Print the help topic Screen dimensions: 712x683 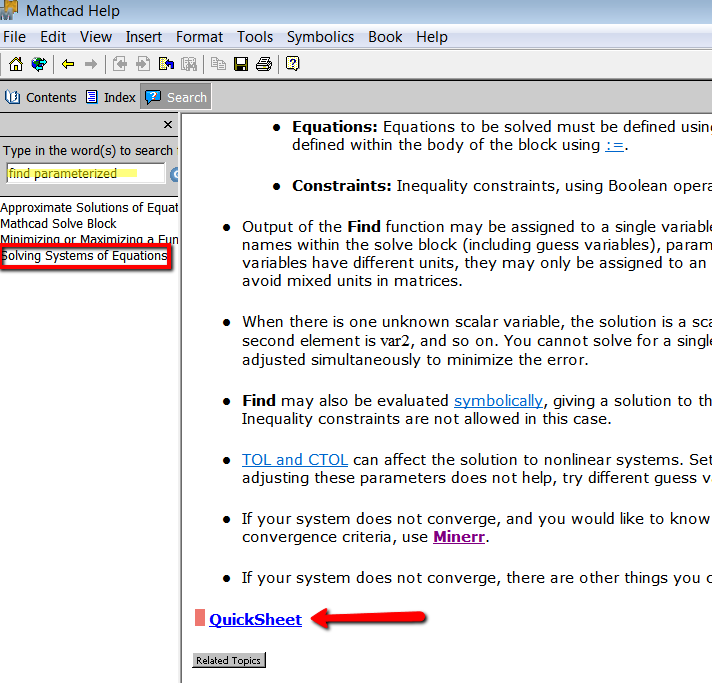pyautogui.click(x=264, y=64)
